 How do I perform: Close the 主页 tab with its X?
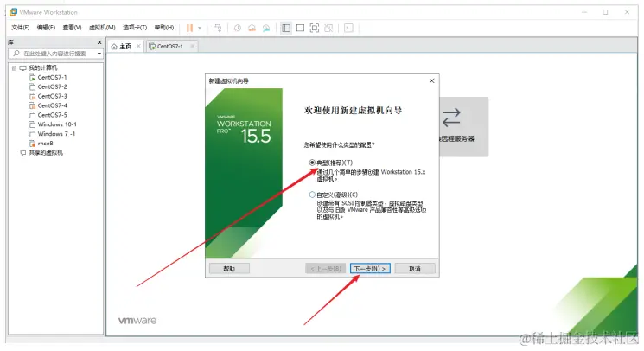(x=138, y=46)
